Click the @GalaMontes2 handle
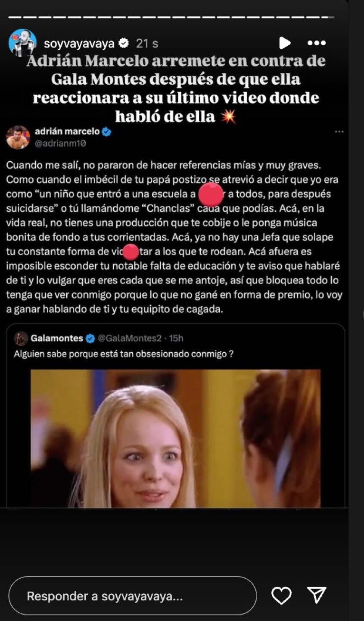Viewport: 364px width, 621px height. [130, 339]
